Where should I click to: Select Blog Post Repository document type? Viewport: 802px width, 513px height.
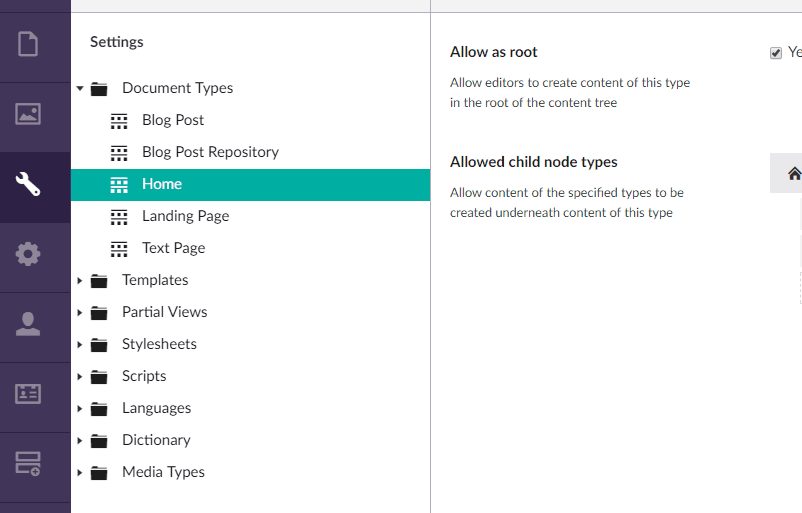[210, 152]
